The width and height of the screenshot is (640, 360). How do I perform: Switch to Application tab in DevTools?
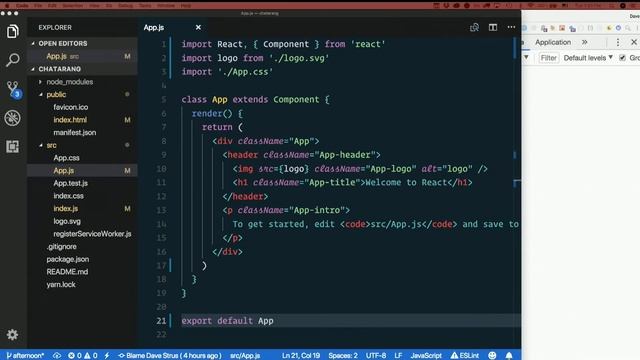[x=553, y=42]
